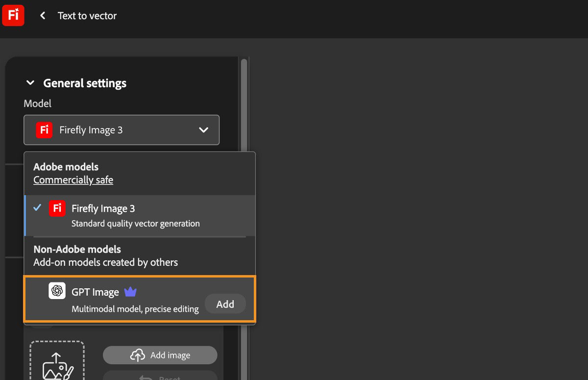The image size is (588, 380).
Task: Click 'Multimodal model, precise editing' description
Action: pos(135,309)
